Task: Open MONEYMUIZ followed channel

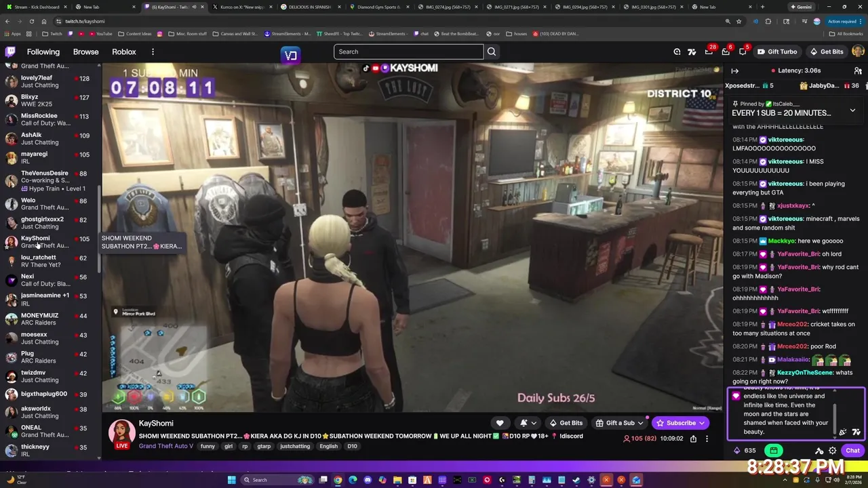Action: (x=48, y=319)
